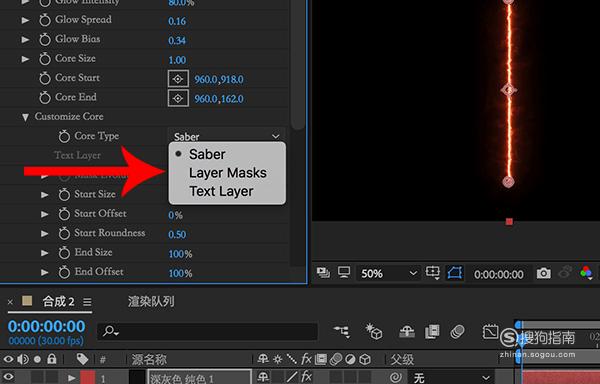Image resolution: width=600 pixels, height=384 pixels.
Task: Expand layer 1 with its triangle
Action: click(71, 378)
